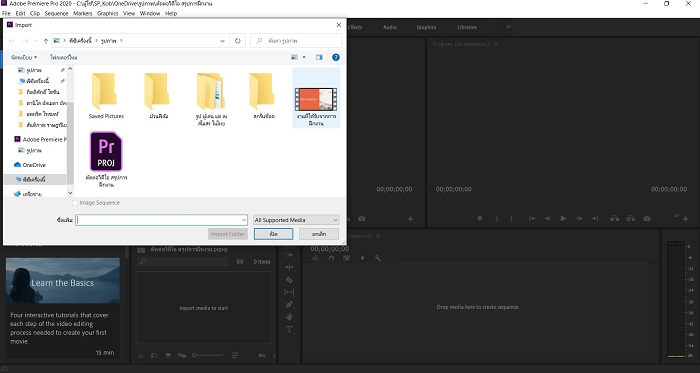Switch to Libraries workspace tab

click(467, 27)
